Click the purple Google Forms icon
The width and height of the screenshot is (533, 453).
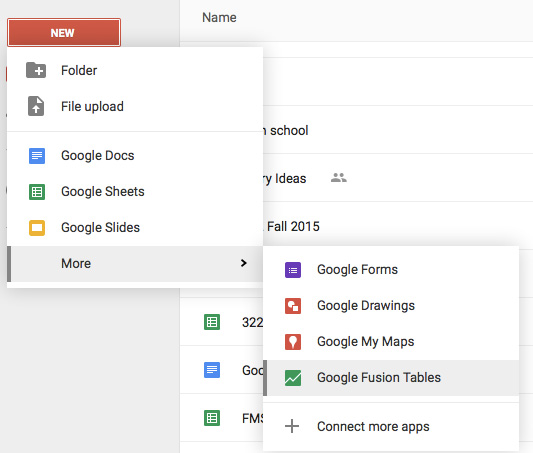point(293,270)
